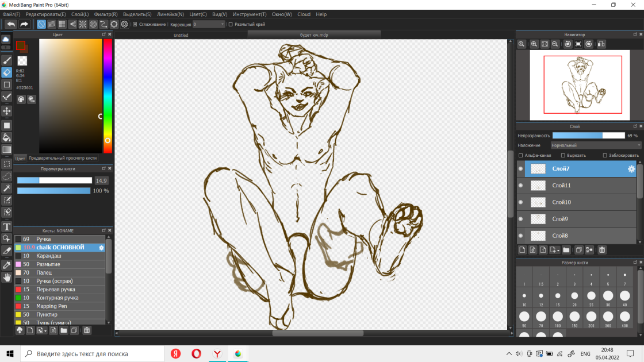This screenshot has height=362, width=644.
Task: Enable the Альфа-канал checkbox
Action: (x=521, y=156)
